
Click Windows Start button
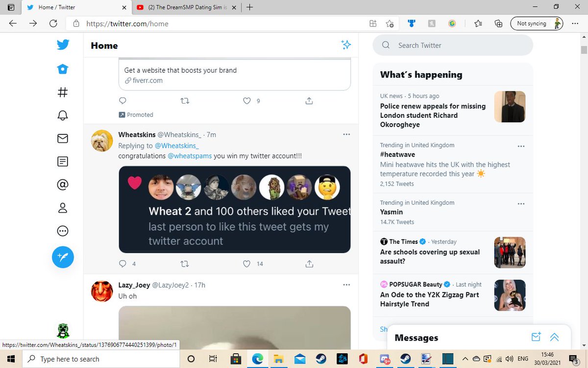[11, 359]
